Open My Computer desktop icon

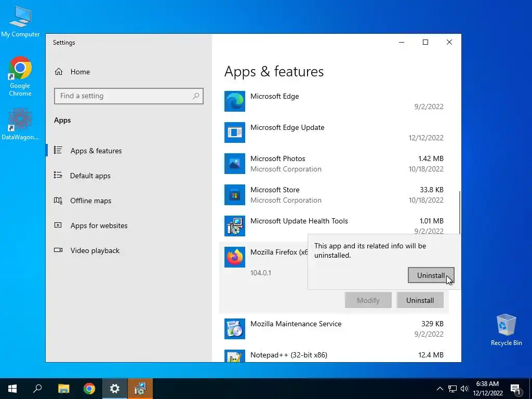click(x=20, y=21)
